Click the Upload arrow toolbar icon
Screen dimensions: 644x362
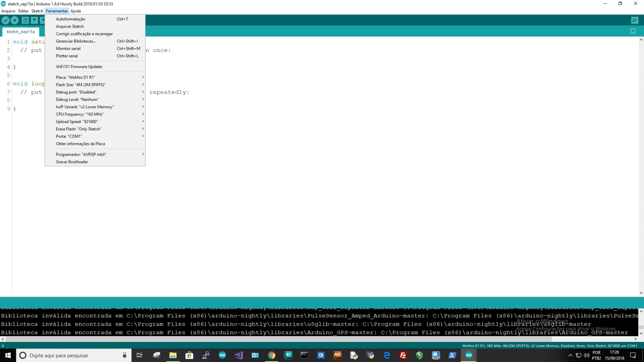(15, 20)
